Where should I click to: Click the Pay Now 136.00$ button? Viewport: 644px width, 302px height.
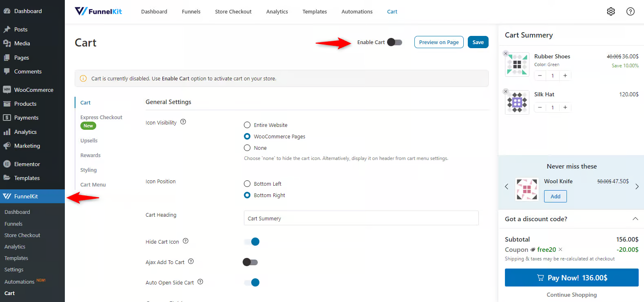coord(572,278)
